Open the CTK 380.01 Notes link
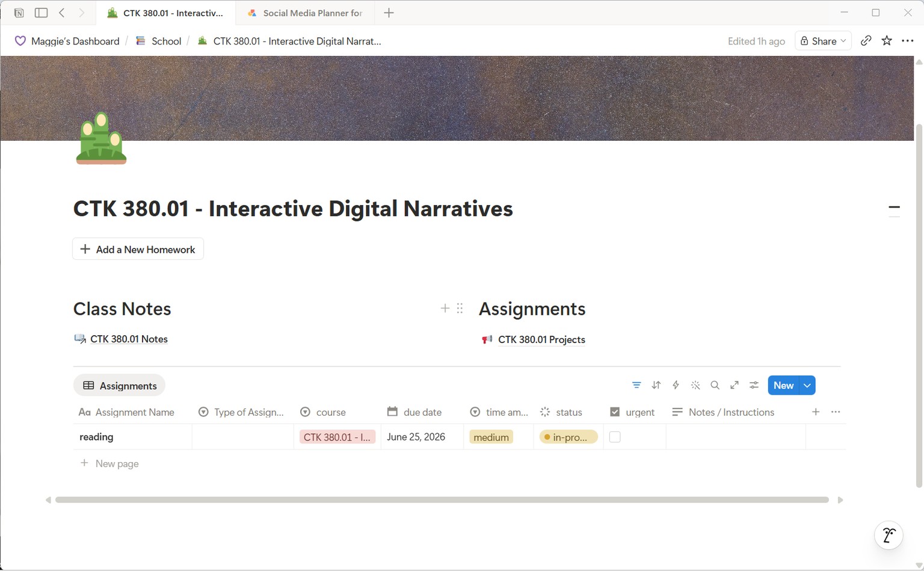 (129, 339)
